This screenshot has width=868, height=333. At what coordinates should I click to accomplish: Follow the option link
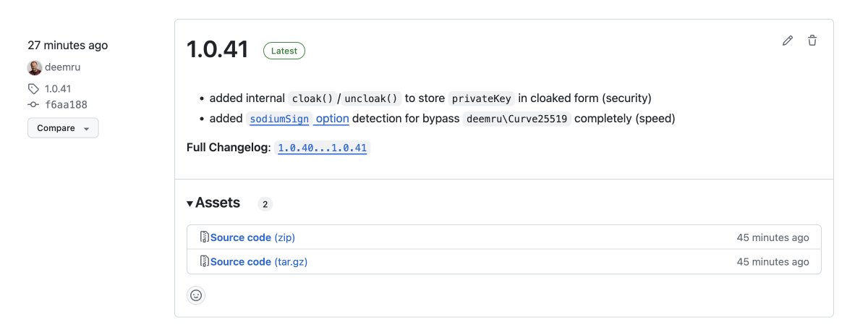(332, 119)
